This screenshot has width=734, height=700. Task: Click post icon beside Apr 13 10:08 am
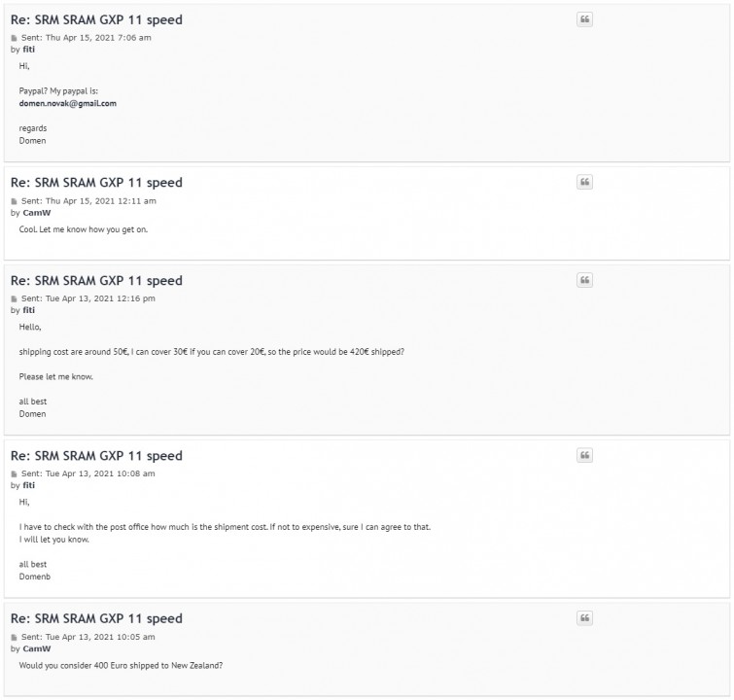click(14, 474)
